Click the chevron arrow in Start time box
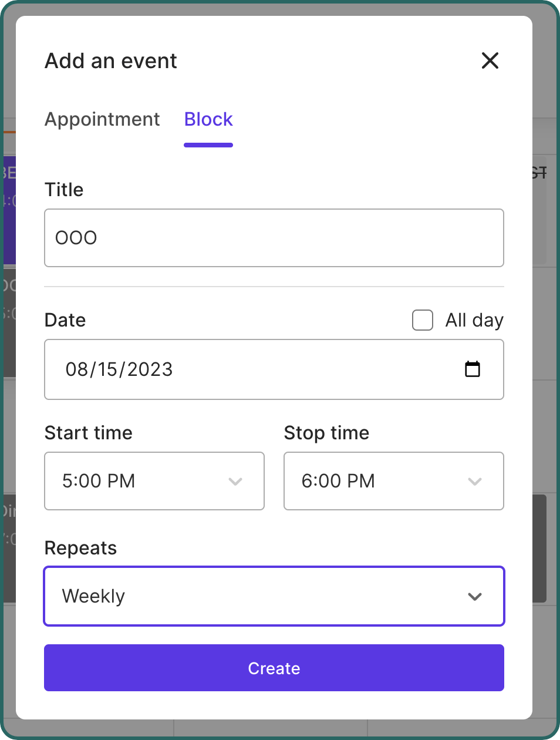 click(235, 482)
